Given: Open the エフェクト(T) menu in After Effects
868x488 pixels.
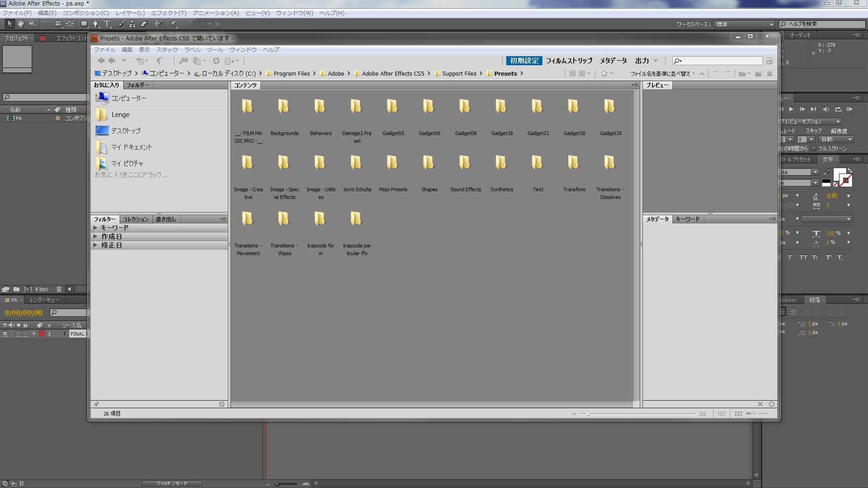Looking at the screenshot, I should pos(168,13).
